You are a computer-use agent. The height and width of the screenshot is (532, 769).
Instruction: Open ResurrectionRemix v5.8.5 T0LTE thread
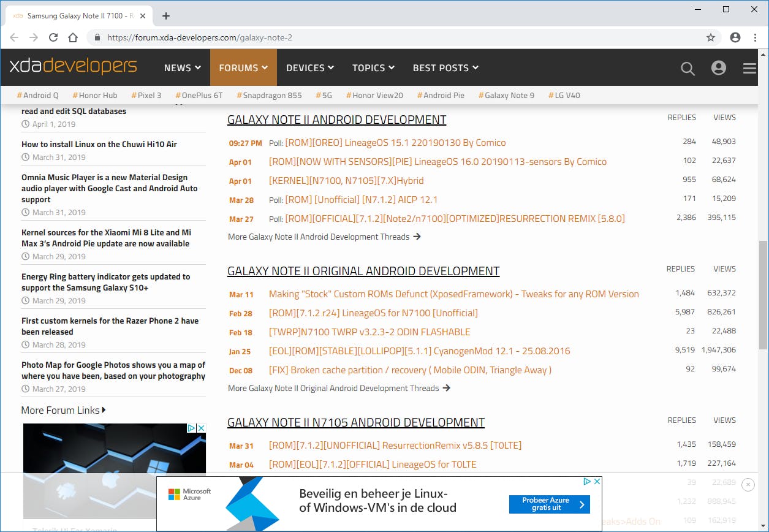point(395,446)
